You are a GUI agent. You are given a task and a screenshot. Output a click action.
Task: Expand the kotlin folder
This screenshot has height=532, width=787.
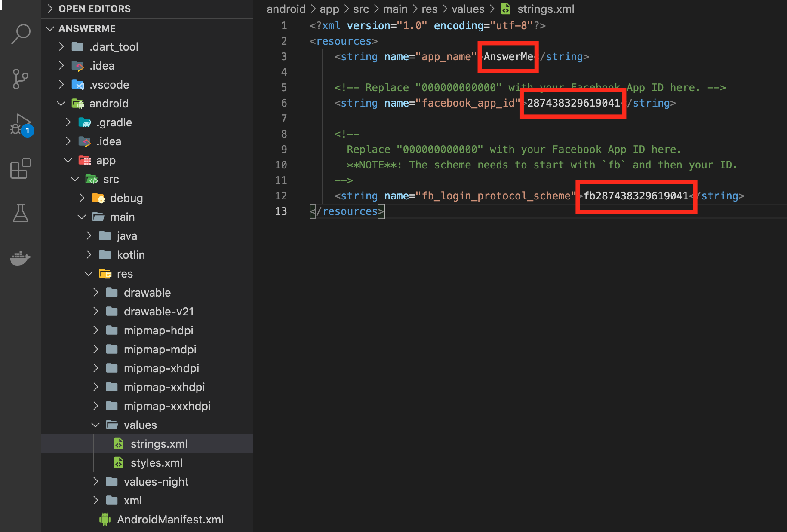(89, 254)
